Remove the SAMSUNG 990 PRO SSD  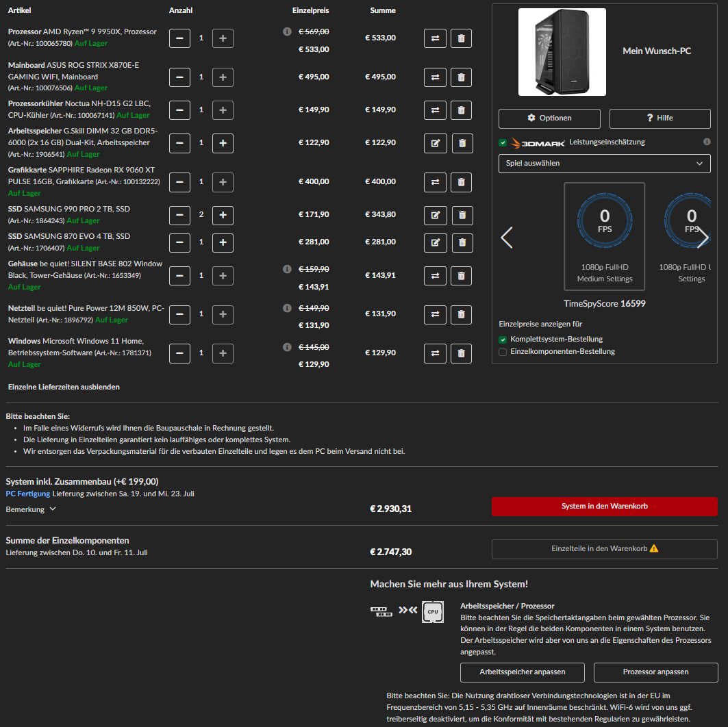[462, 215]
